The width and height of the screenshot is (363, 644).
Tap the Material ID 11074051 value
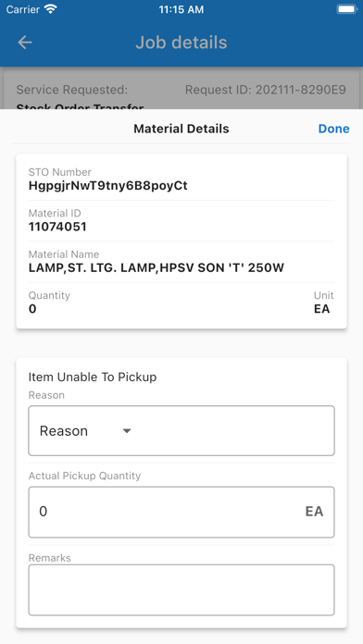(57, 227)
